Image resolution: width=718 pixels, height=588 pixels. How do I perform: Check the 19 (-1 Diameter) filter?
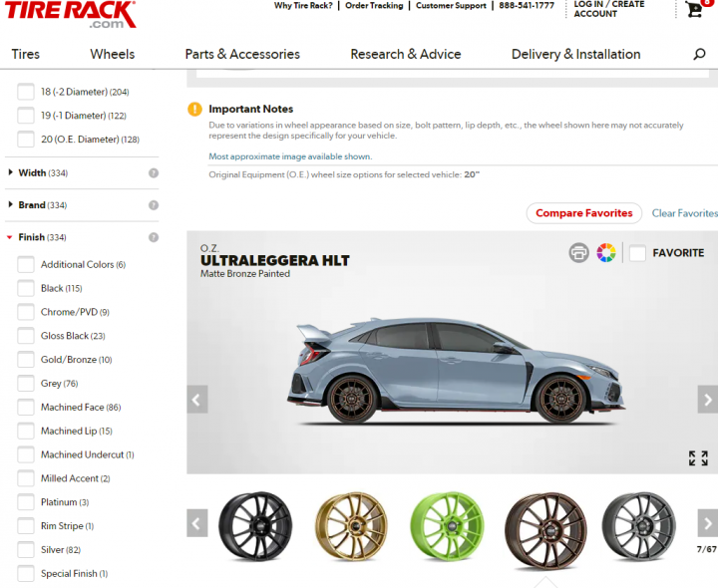pos(26,116)
